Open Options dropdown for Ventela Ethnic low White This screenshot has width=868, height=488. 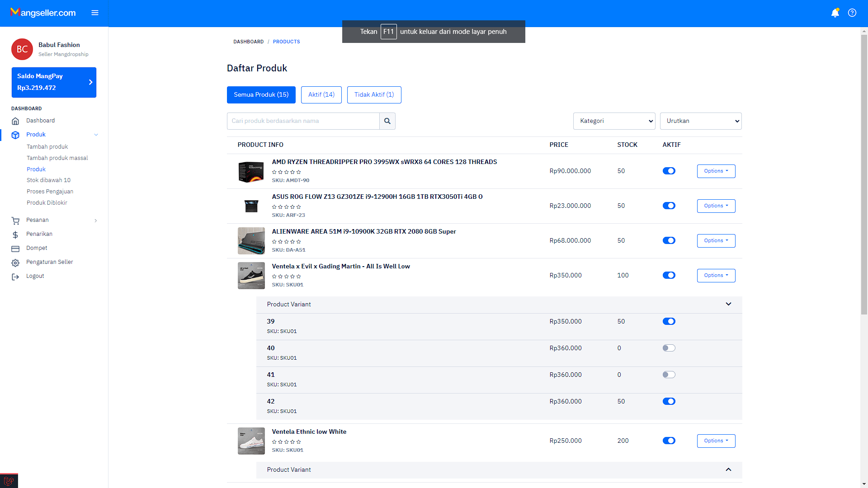click(x=716, y=441)
